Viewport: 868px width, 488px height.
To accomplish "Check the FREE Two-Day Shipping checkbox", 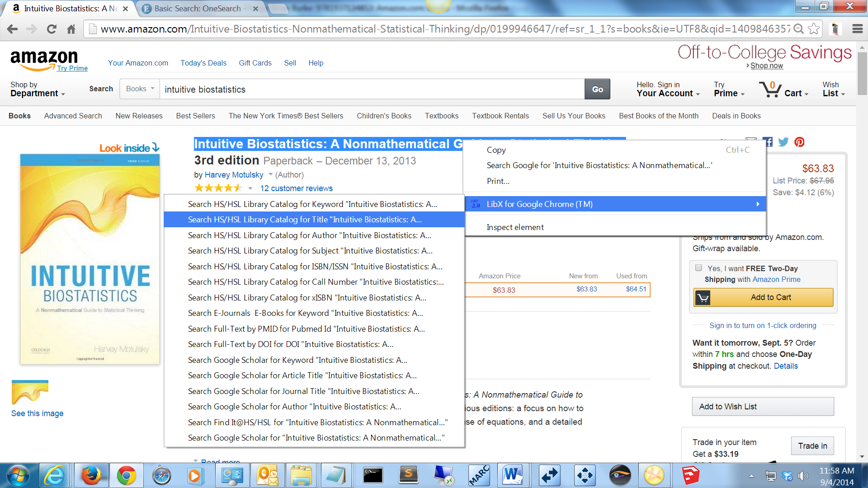I will (698, 267).
